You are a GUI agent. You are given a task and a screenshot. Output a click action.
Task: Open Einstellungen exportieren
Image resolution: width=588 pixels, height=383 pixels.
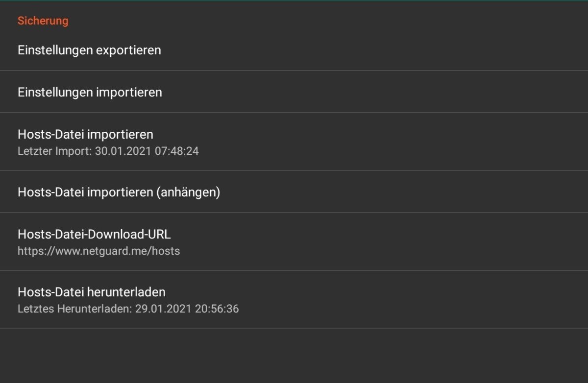click(89, 50)
